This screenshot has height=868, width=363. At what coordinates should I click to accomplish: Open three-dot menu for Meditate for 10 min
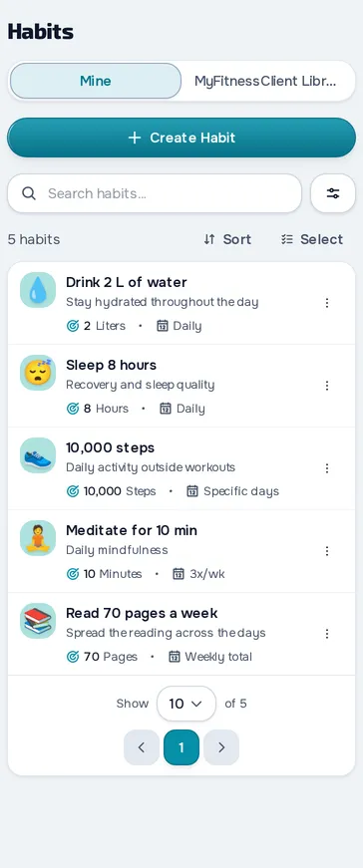coord(327,551)
